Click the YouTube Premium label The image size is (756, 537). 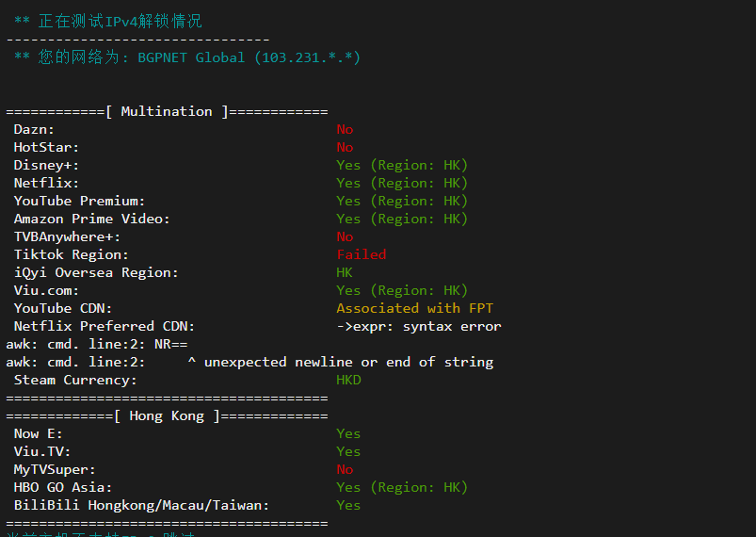[79, 201]
